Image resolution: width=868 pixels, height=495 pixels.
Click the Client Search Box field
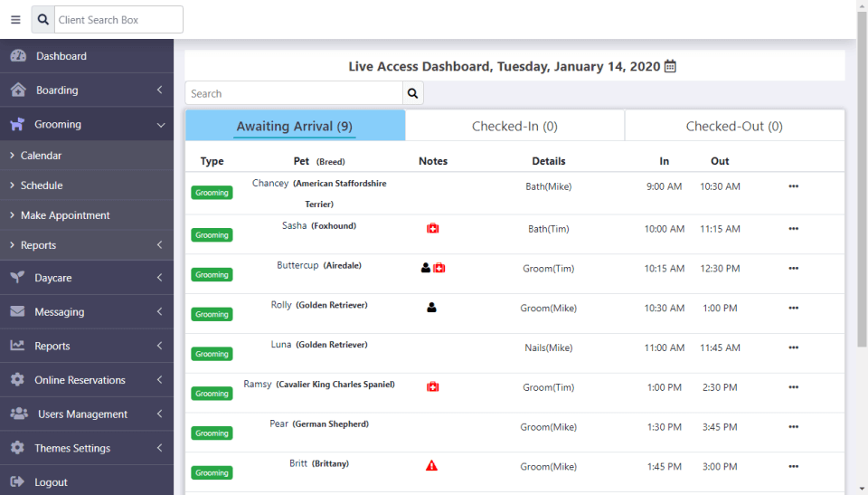click(x=118, y=20)
